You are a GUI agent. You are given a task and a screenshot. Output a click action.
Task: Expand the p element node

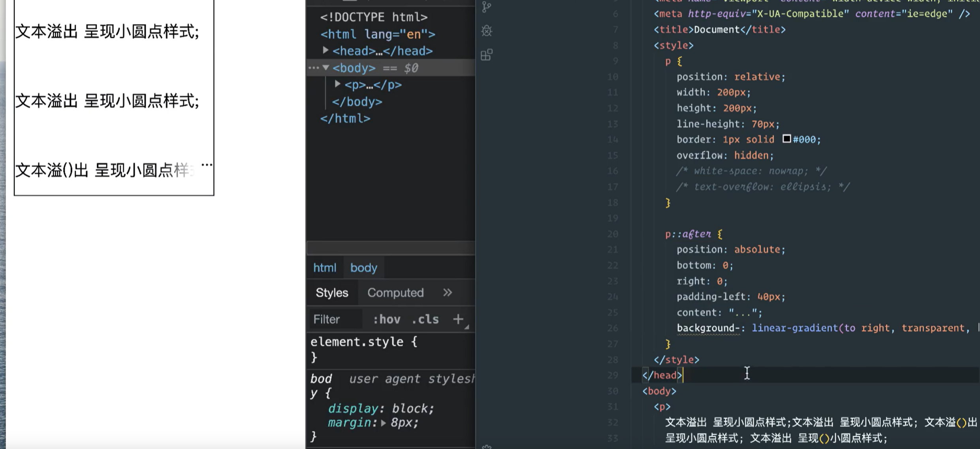337,84
